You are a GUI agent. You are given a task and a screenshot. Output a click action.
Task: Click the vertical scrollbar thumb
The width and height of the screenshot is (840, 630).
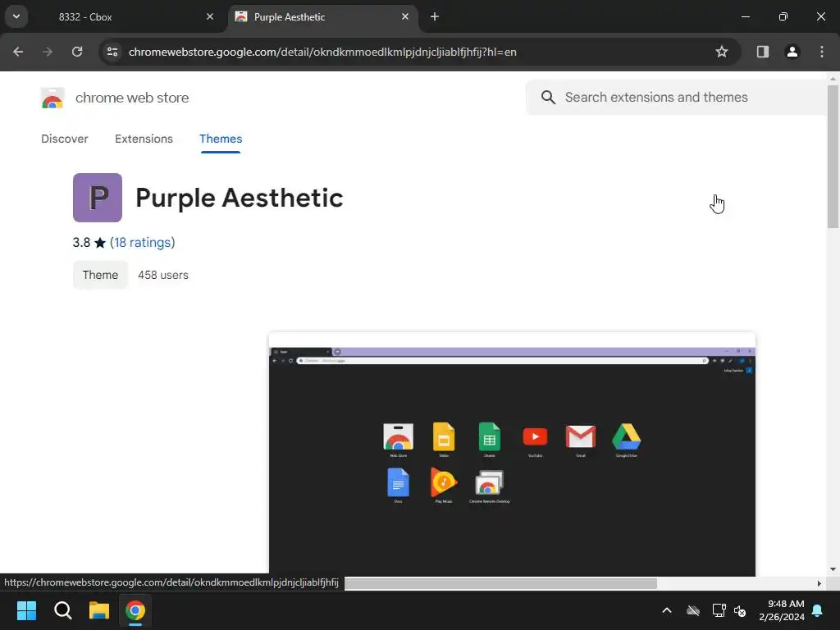pyautogui.click(x=833, y=157)
